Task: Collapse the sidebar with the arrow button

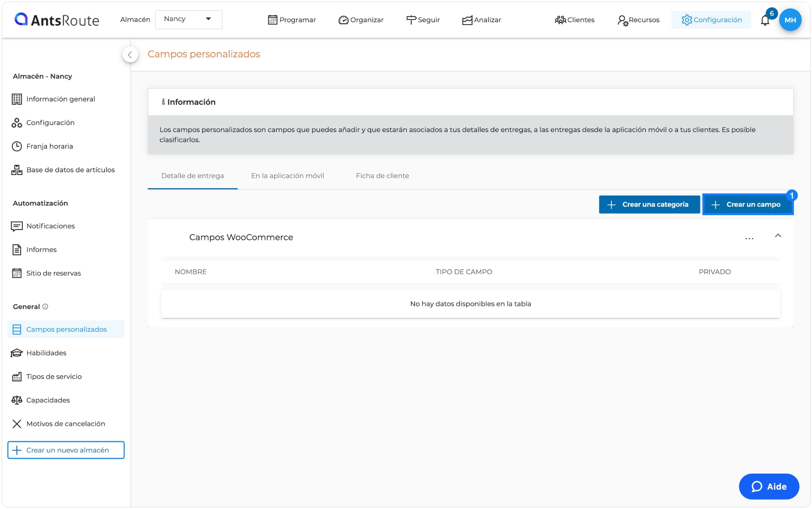Action: pos(130,55)
